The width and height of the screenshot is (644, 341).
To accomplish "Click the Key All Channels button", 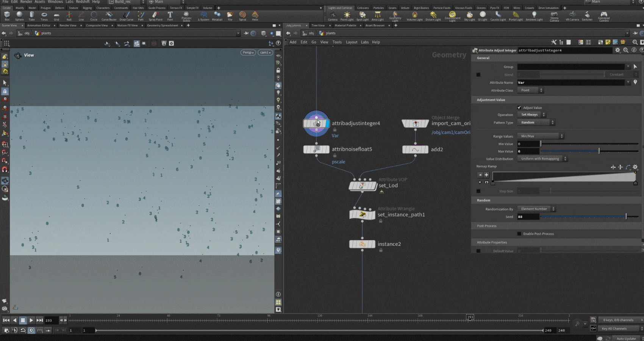I will point(614,328).
